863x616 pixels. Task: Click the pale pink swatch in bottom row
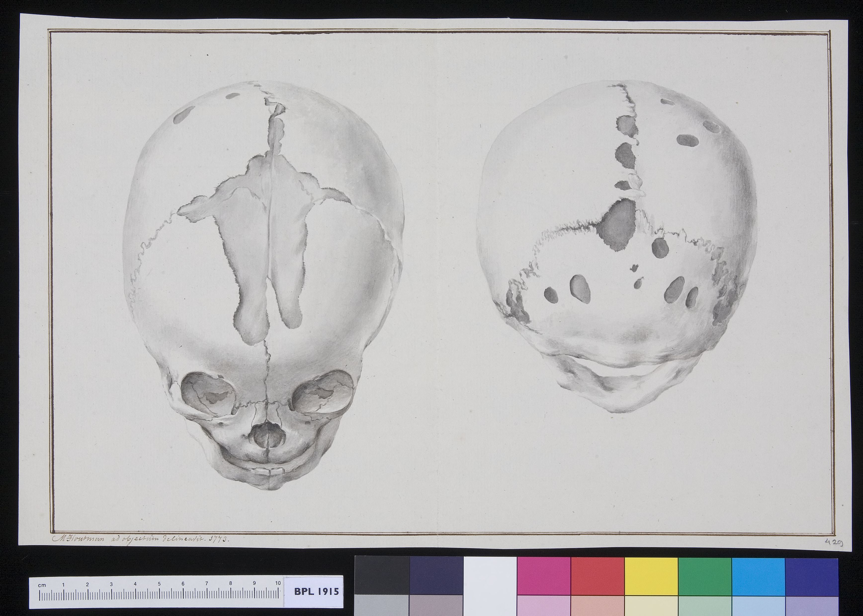[x=544, y=605]
